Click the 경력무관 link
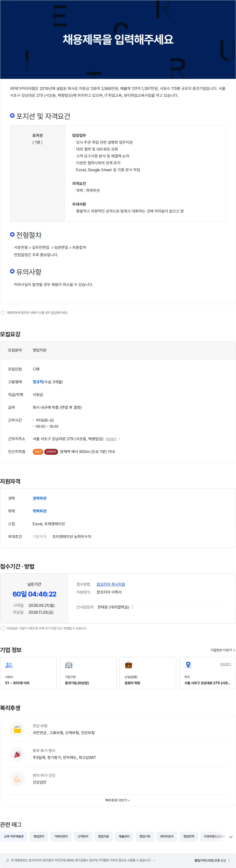236x868 pixels. click(x=39, y=498)
